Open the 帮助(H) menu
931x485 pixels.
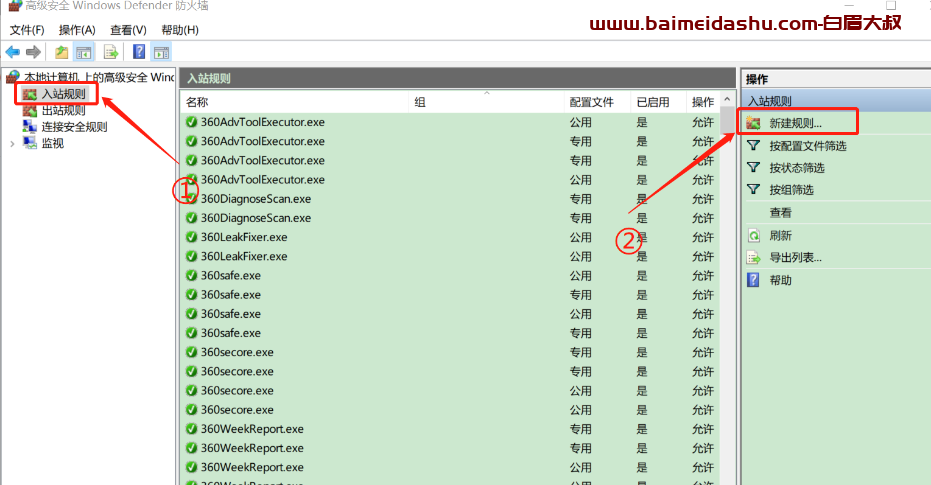point(180,30)
